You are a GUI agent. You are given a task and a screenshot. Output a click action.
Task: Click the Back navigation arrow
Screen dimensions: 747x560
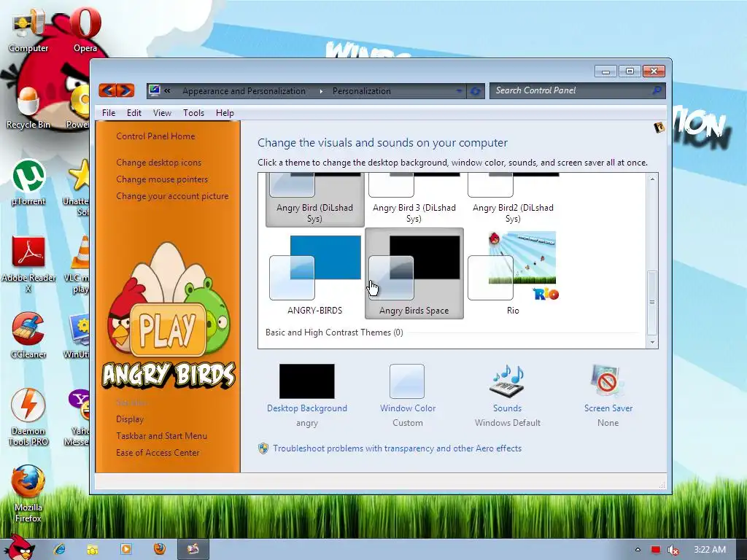[108, 90]
